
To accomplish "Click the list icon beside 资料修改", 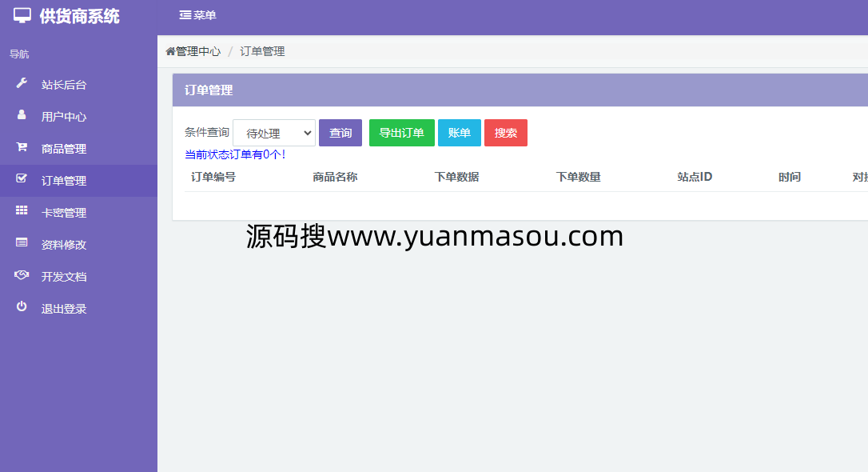I will (22, 243).
